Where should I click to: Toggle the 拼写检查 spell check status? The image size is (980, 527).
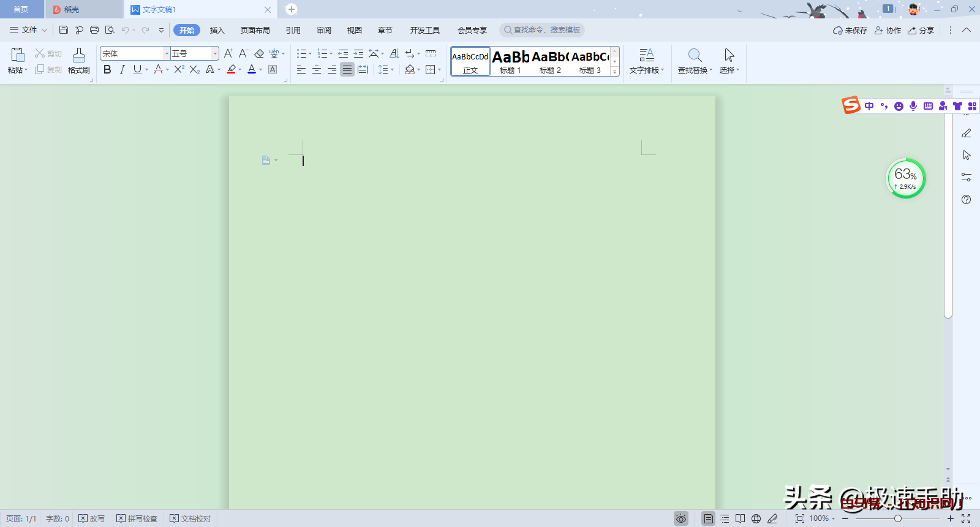click(x=137, y=518)
